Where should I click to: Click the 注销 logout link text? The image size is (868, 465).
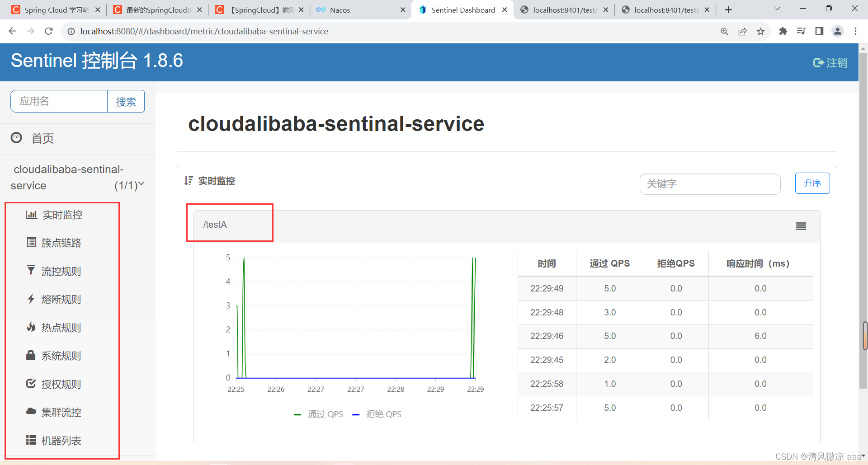(x=837, y=63)
